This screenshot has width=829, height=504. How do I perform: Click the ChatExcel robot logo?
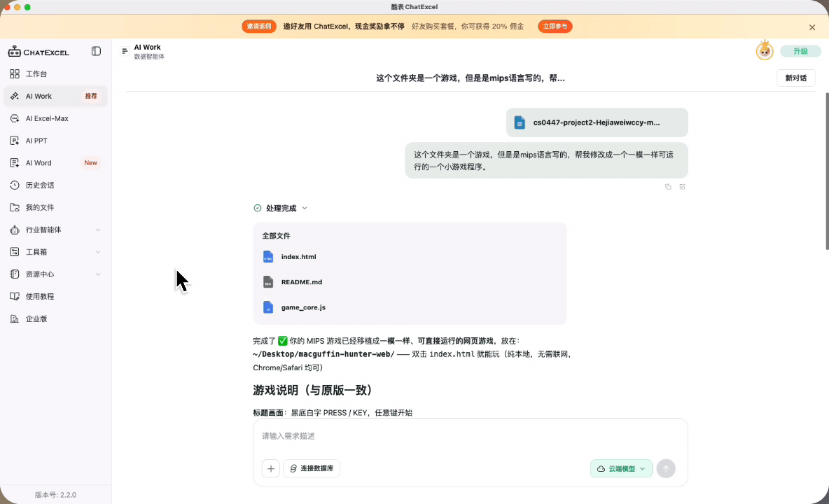point(14,51)
